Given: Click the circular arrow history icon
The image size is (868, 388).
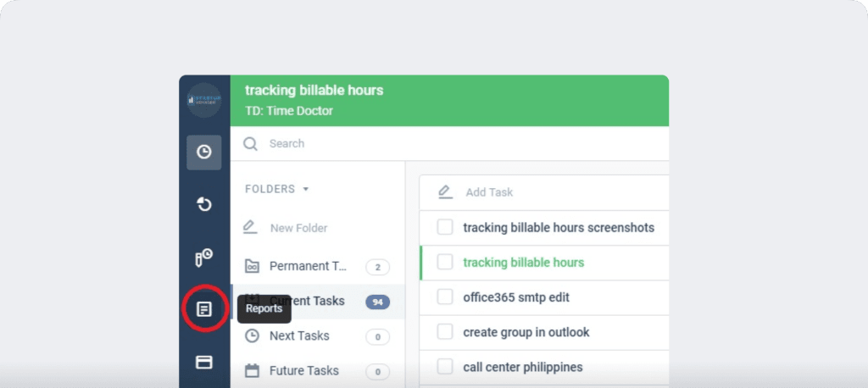Looking at the screenshot, I should point(203,204).
